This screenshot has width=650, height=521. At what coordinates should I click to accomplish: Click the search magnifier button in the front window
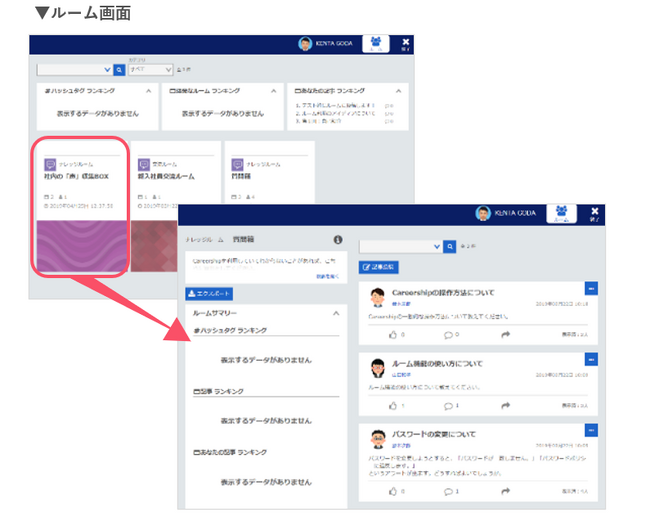point(450,246)
